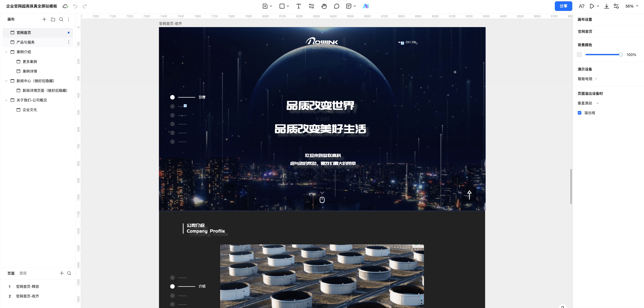Redo the last action

click(85, 6)
